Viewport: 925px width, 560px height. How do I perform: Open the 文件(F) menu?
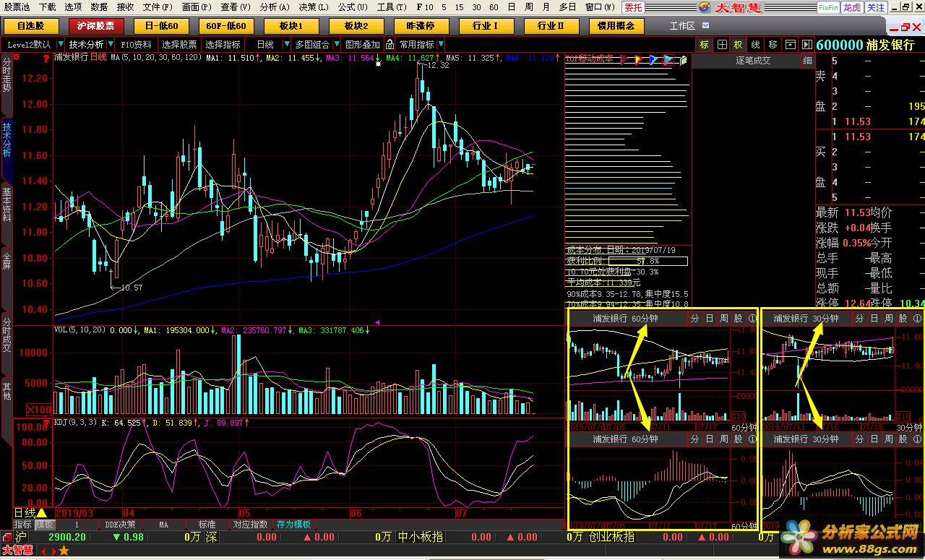pyautogui.click(x=158, y=7)
